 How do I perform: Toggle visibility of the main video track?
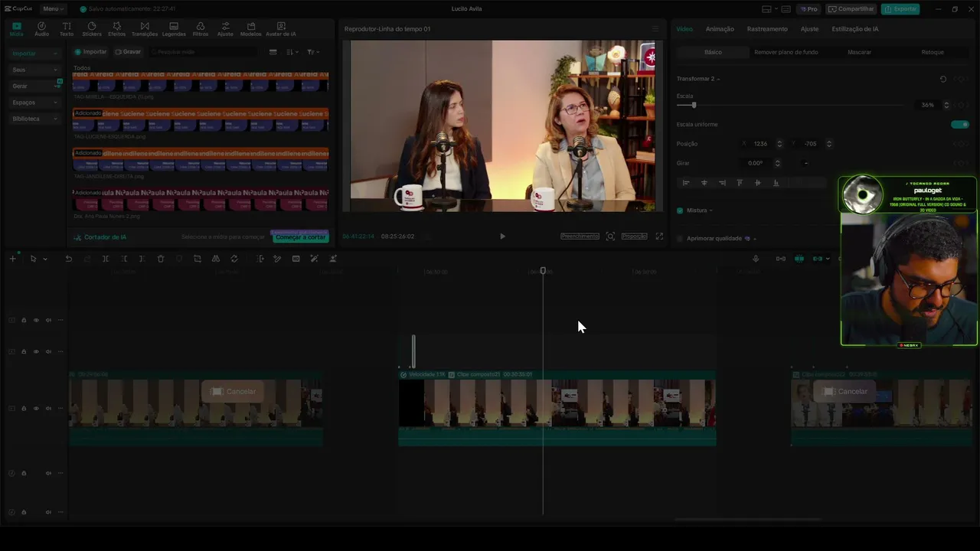36,409
